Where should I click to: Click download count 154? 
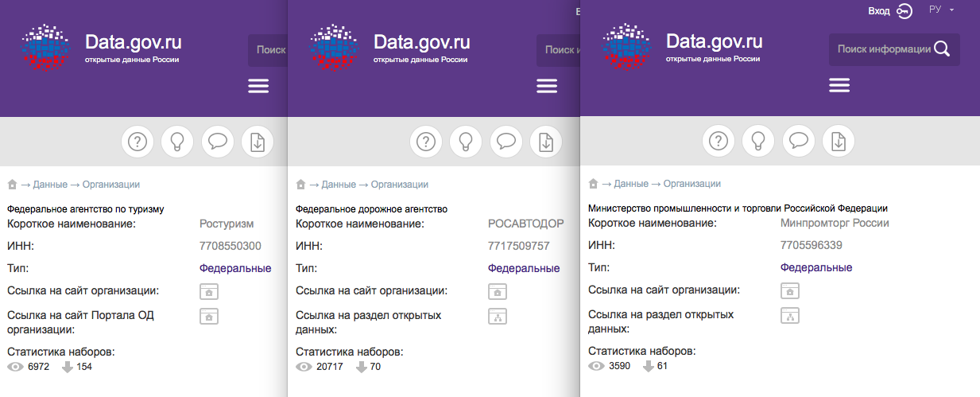[x=84, y=367]
